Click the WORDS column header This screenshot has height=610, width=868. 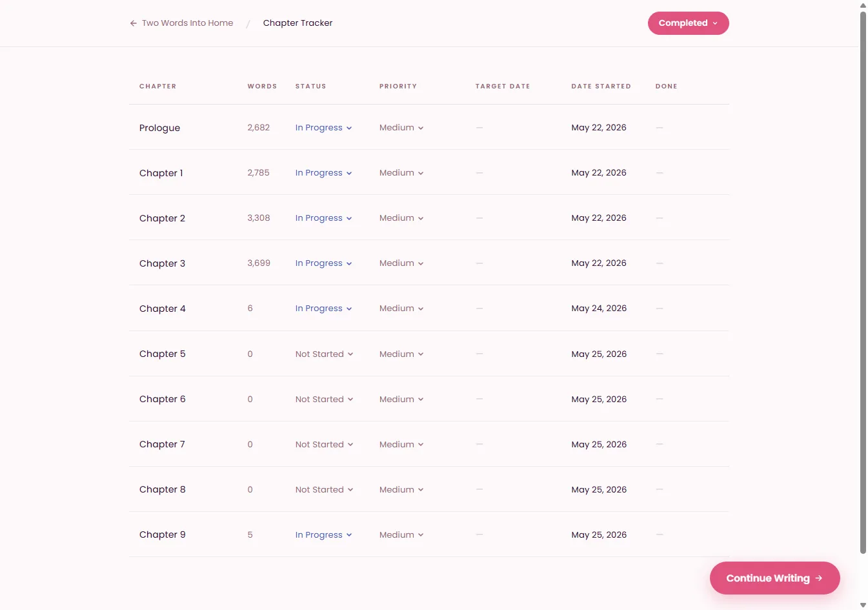262,86
